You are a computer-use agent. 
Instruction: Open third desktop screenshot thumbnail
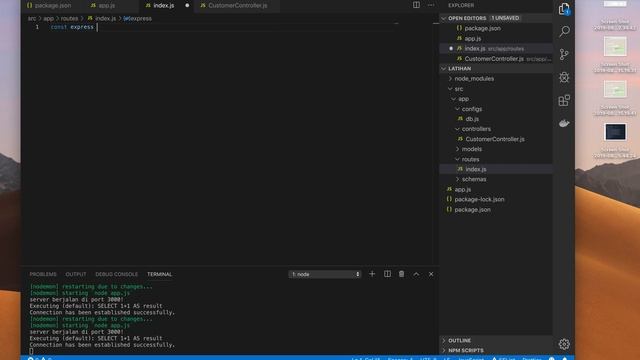click(615, 89)
